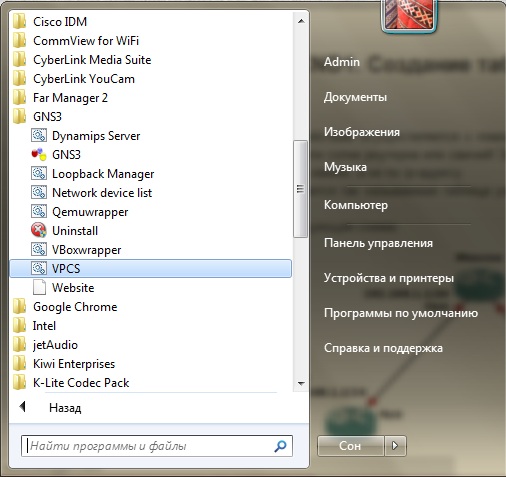
Task: Expand CyberLink Media Suite label
Action: coord(92,60)
